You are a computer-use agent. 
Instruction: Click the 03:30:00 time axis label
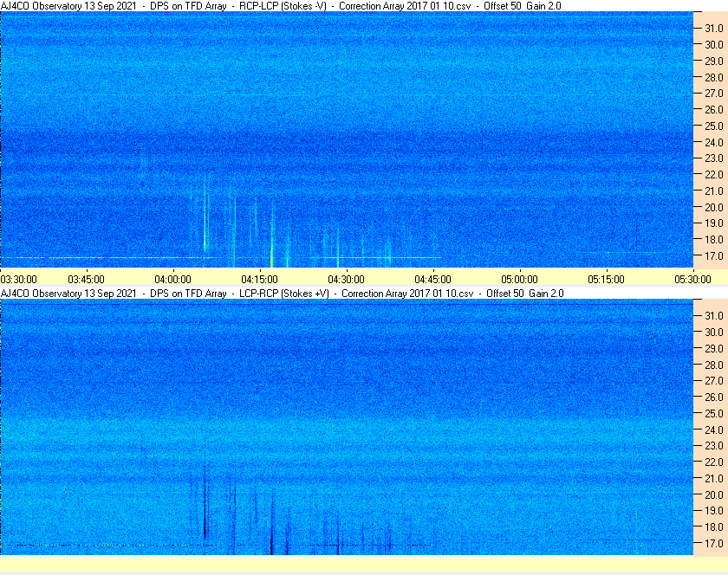click(19, 280)
